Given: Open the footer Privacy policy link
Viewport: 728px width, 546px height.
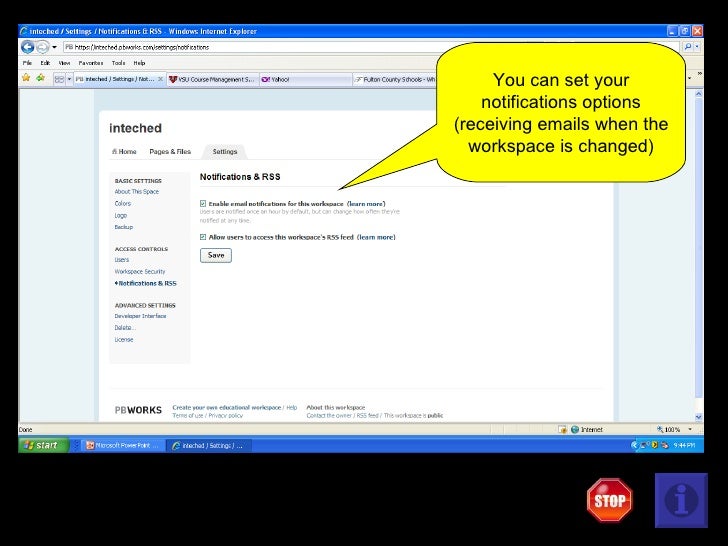Looking at the screenshot, I should 225,416.
